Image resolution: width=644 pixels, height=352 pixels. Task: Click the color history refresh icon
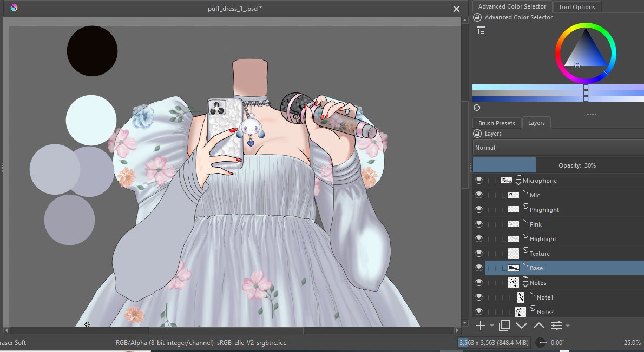click(477, 108)
